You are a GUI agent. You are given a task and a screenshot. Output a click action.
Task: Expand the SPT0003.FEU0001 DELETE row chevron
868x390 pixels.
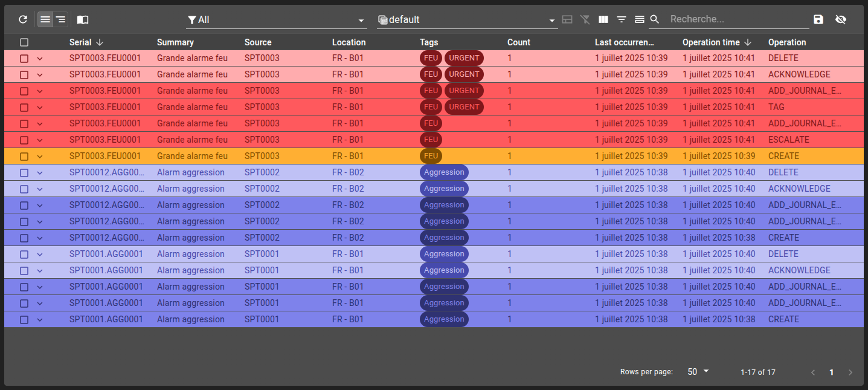[x=40, y=59]
